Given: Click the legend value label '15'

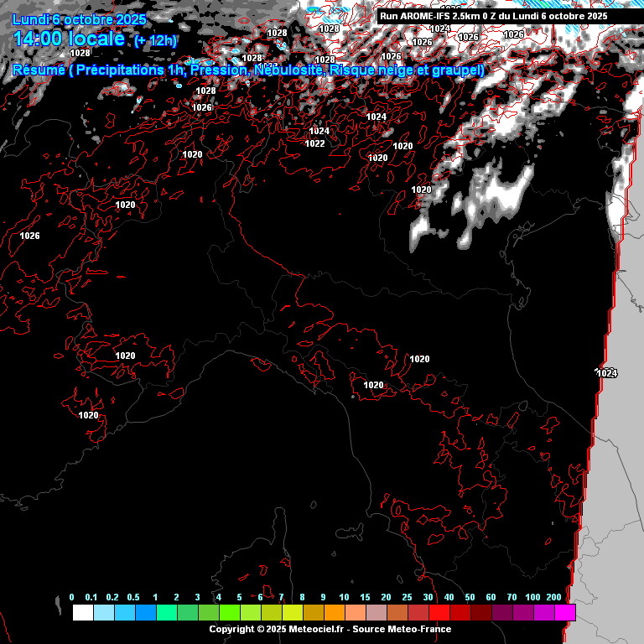Looking at the screenshot, I should (x=365, y=597).
